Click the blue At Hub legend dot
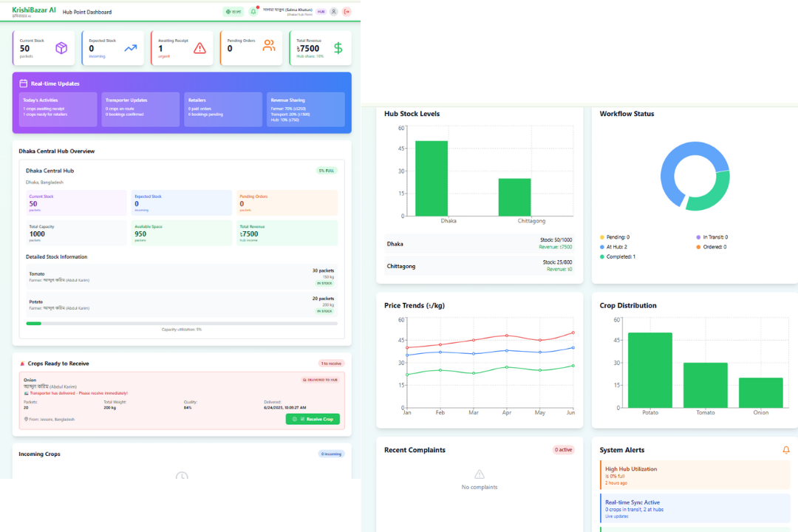The image size is (798, 532). coord(602,247)
